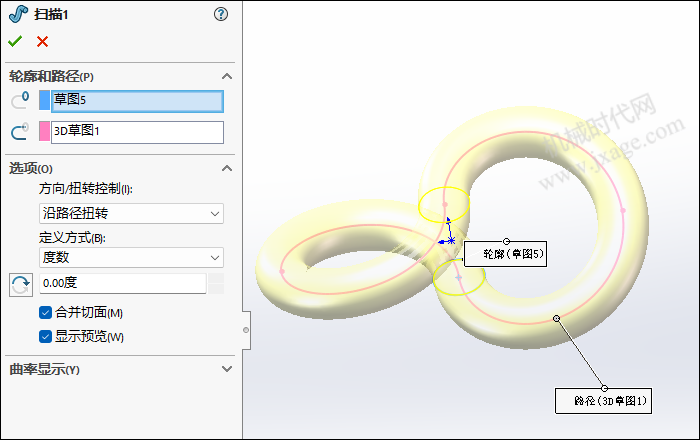Click the twist angle rotation icon
This screenshot has height=440, width=700.
pyautogui.click(x=21, y=284)
